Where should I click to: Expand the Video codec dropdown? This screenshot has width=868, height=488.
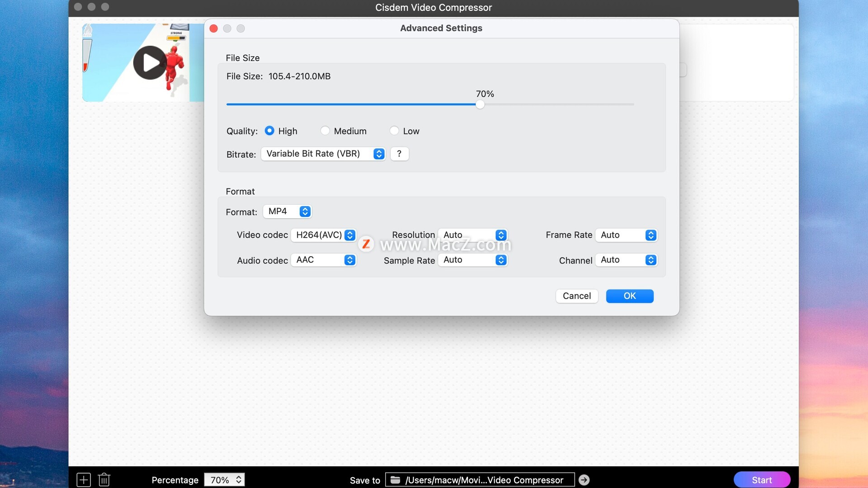tap(324, 235)
